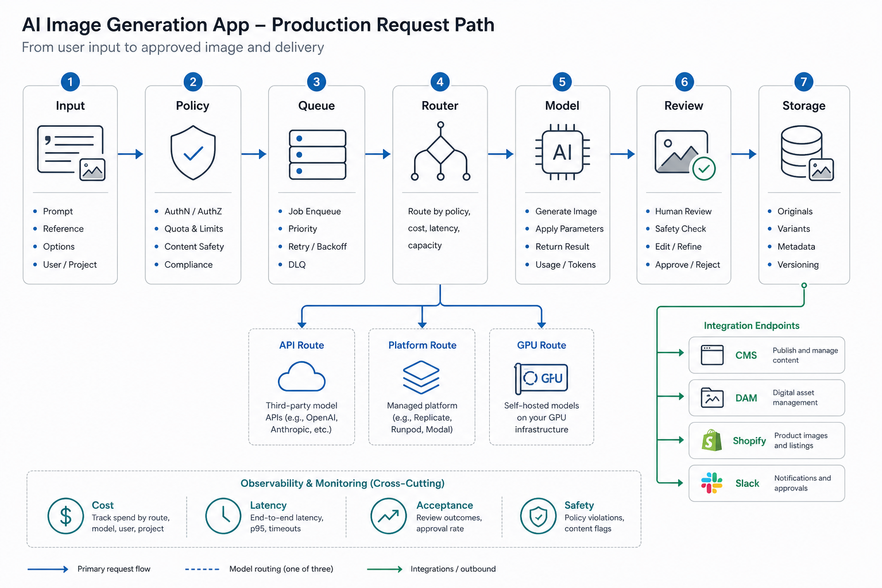882x588 pixels.
Task: Click the Shopify bag logo
Action: 711,440
